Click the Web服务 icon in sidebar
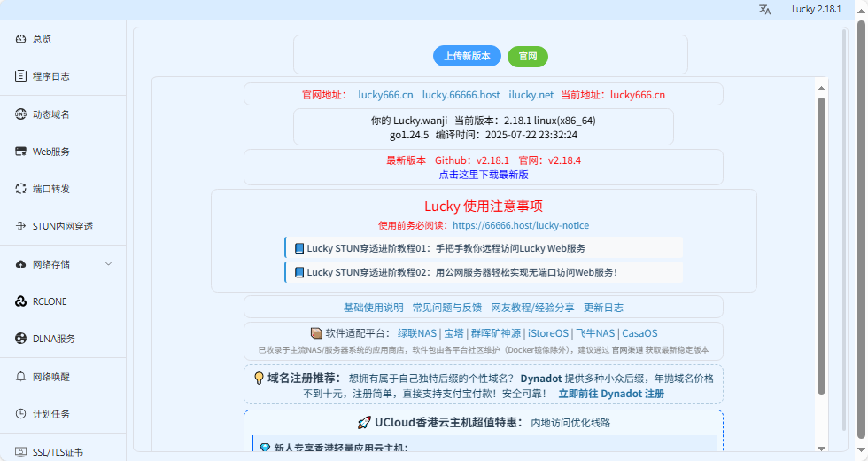Image resolution: width=868 pixels, height=461 pixels. (20, 152)
